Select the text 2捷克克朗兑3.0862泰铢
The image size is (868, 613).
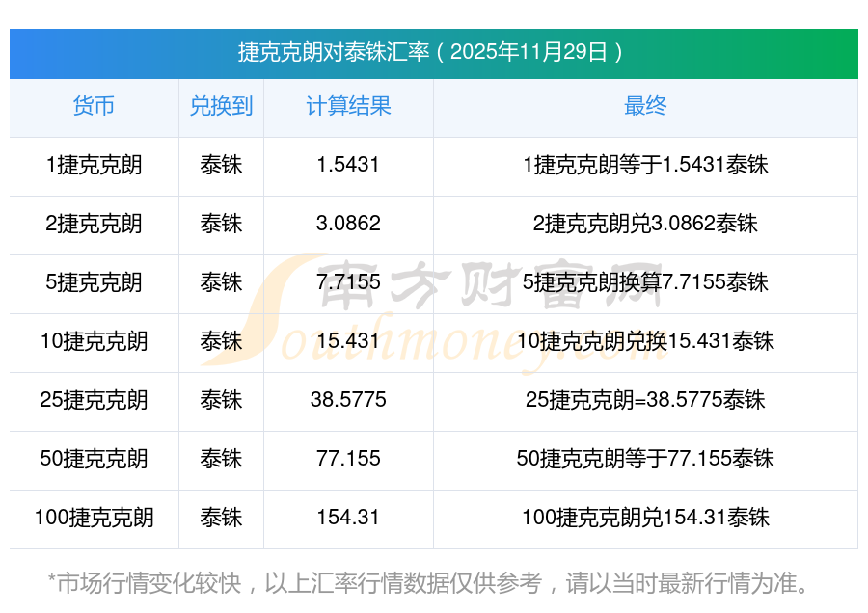[645, 224]
